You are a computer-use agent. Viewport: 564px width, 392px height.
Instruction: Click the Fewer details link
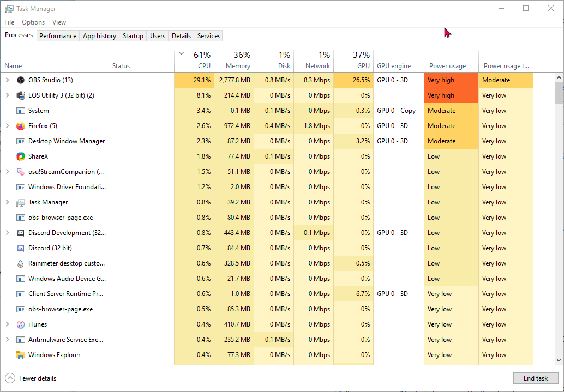[38, 378]
